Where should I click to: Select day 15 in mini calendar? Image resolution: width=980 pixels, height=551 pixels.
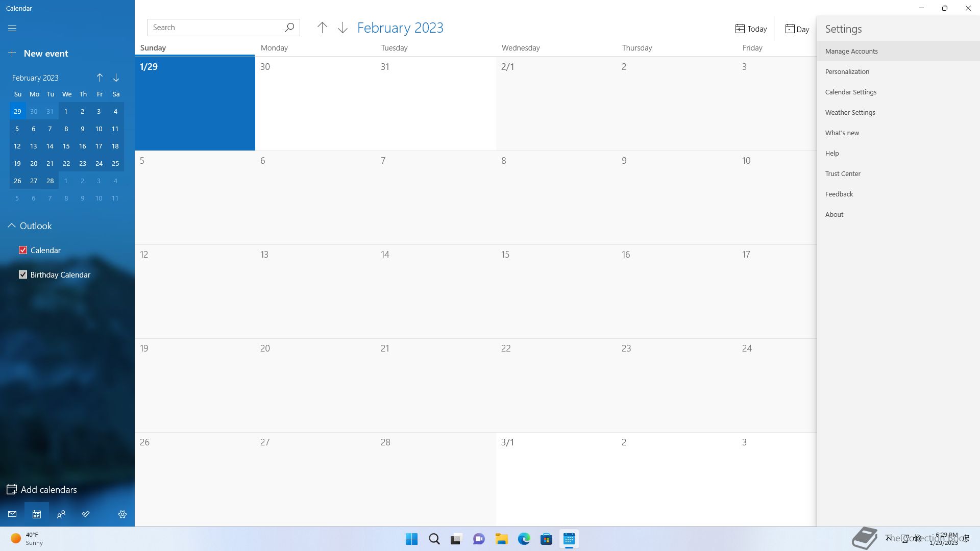pyautogui.click(x=66, y=146)
